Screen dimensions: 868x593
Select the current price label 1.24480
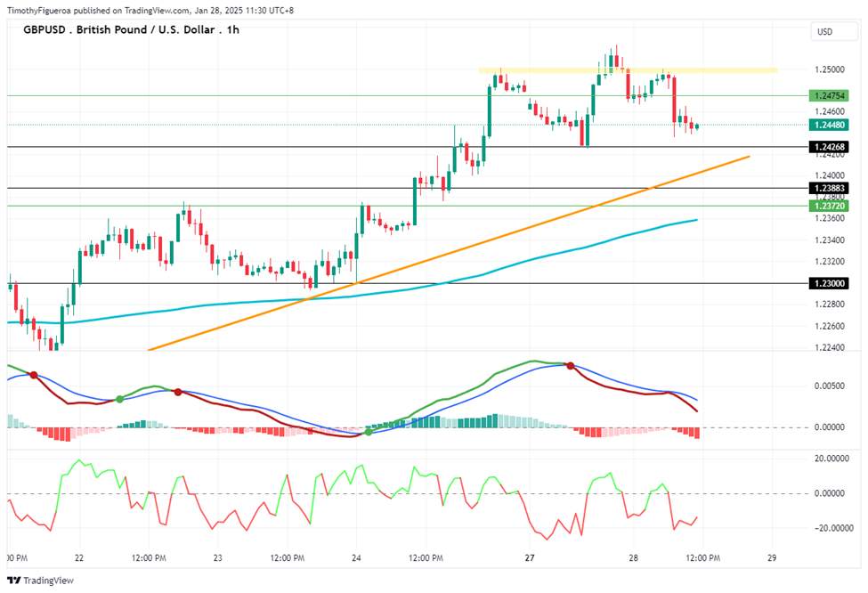pos(828,125)
